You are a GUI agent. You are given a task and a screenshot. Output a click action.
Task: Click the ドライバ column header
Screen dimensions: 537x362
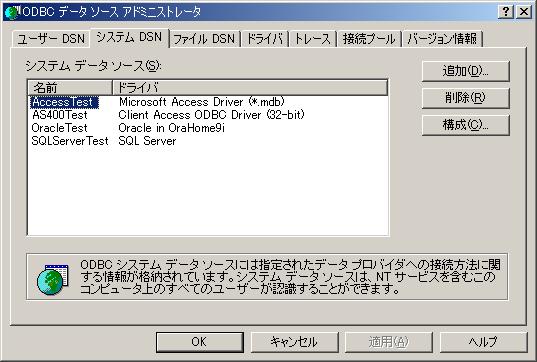pos(250,88)
